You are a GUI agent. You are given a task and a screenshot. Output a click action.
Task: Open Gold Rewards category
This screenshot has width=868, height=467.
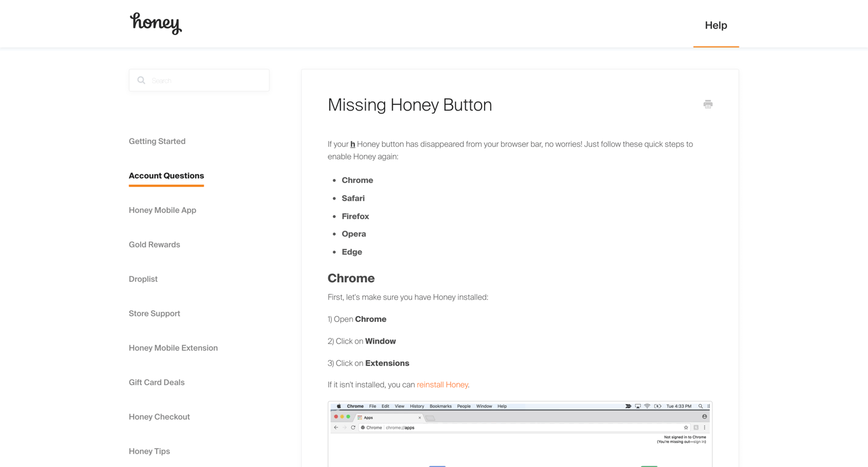pos(154,244)
